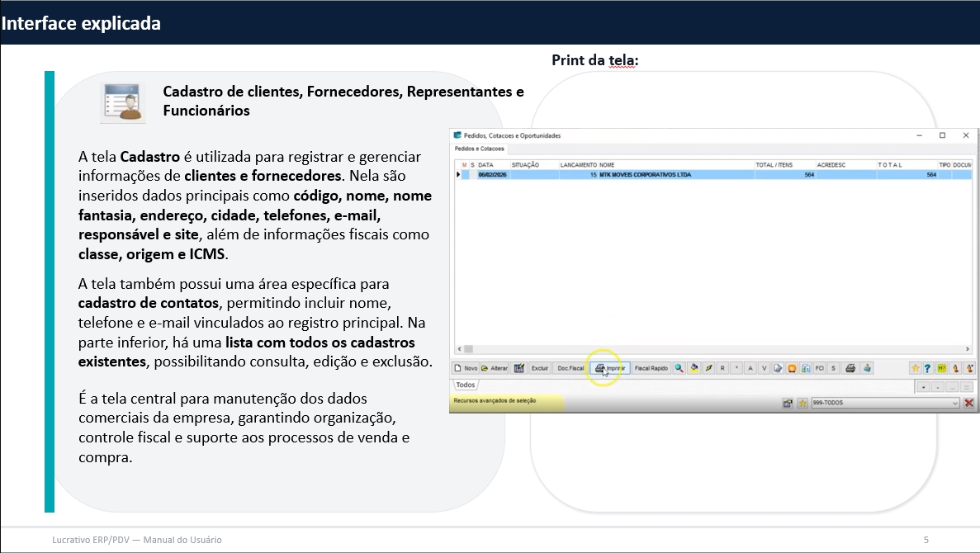Screen dimensions: 980x553
Task: Open Fiscal Rapido
Action: click(x=651, y=368)
